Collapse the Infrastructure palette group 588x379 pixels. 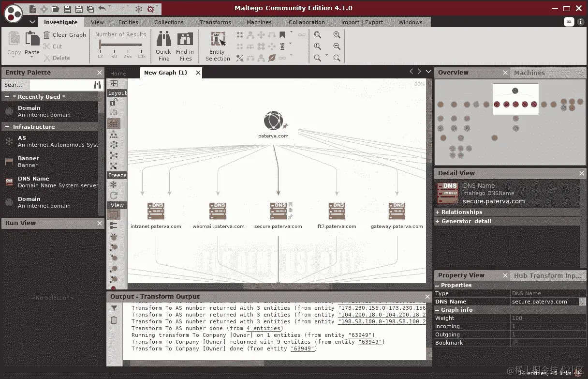click(x=7, y=127)
